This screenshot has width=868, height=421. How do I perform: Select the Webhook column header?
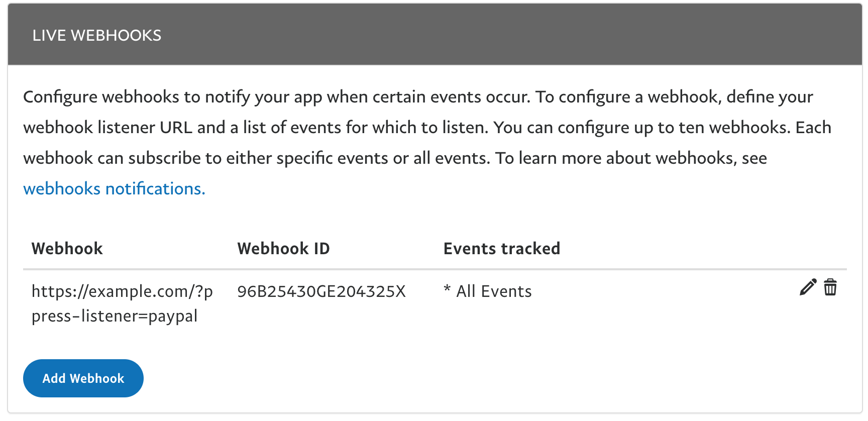(67, 248)
